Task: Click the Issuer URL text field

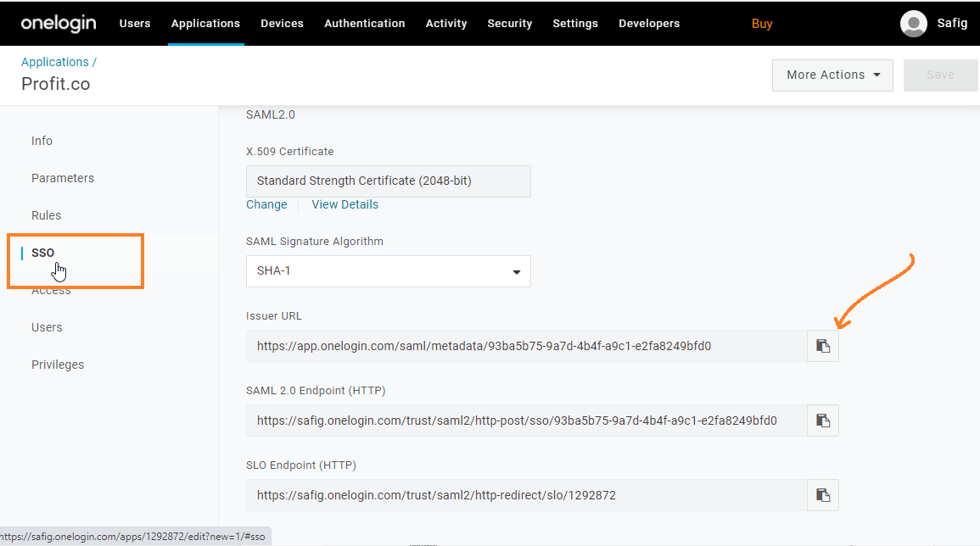Action: (x=526, y=346)
